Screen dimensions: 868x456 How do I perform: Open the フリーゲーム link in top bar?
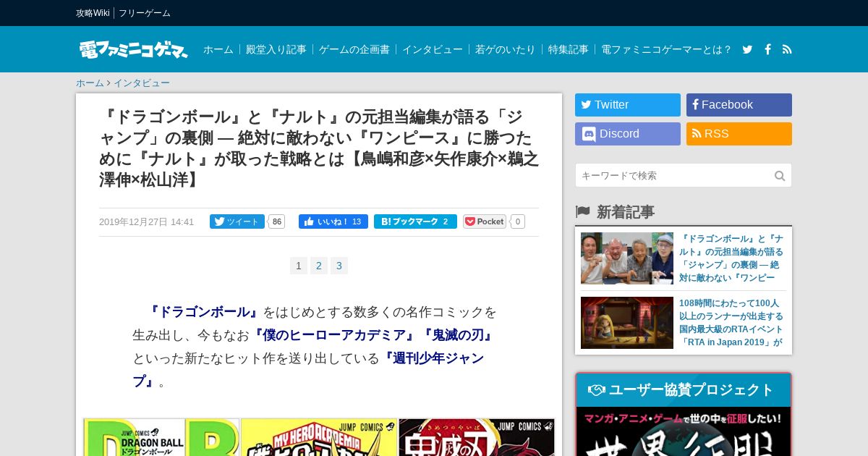coord(145,13)
